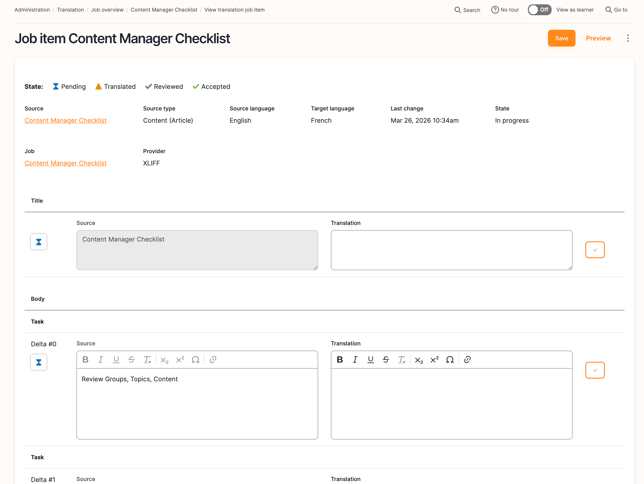This screenshot has width=644, height=484.
Task: Click Subscript in the Translation editor toolbar
Action: tap(419, 360)
